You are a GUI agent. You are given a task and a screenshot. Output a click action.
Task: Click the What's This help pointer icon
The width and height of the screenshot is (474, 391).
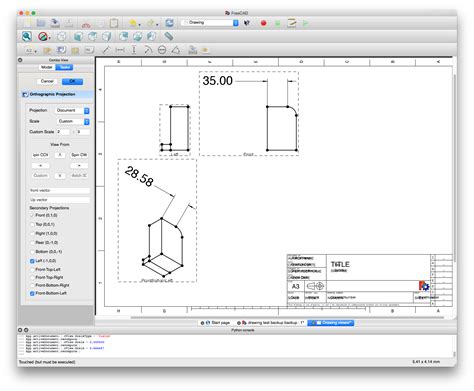[x=247, y=23]
